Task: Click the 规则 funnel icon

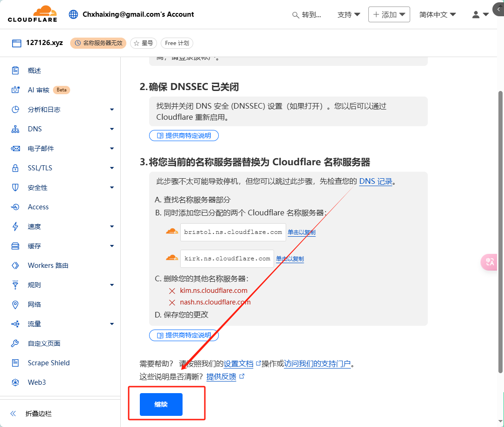Action: pyautogui.click(x=15, y=285)
